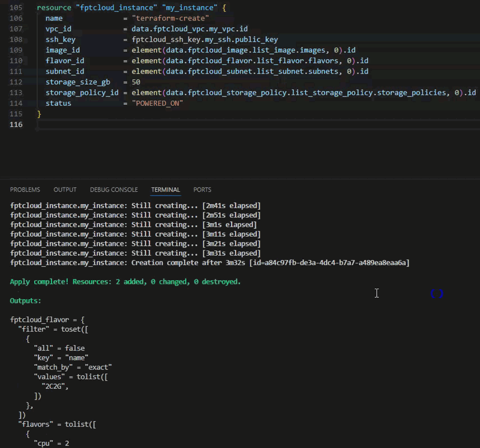Click the "values" = tolist([ line
The width and height of the screenshot is (480, 448).
[x=71, y=376]
